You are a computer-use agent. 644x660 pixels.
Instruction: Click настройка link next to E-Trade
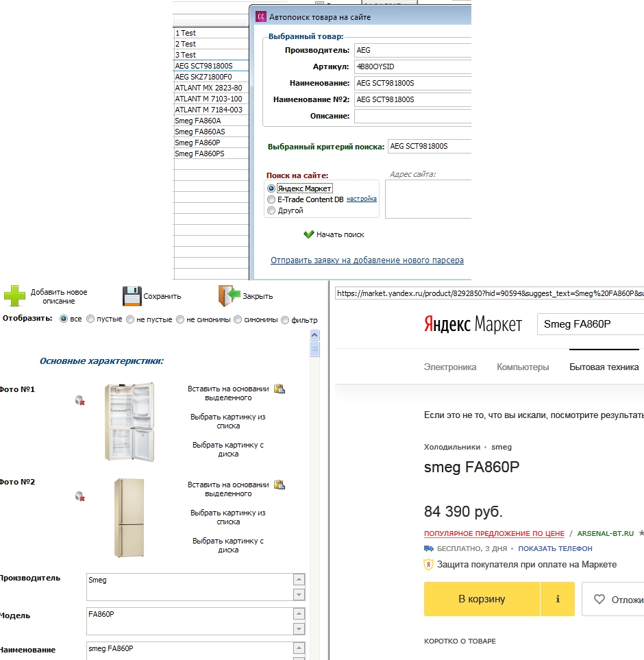(x=361, y=199)
